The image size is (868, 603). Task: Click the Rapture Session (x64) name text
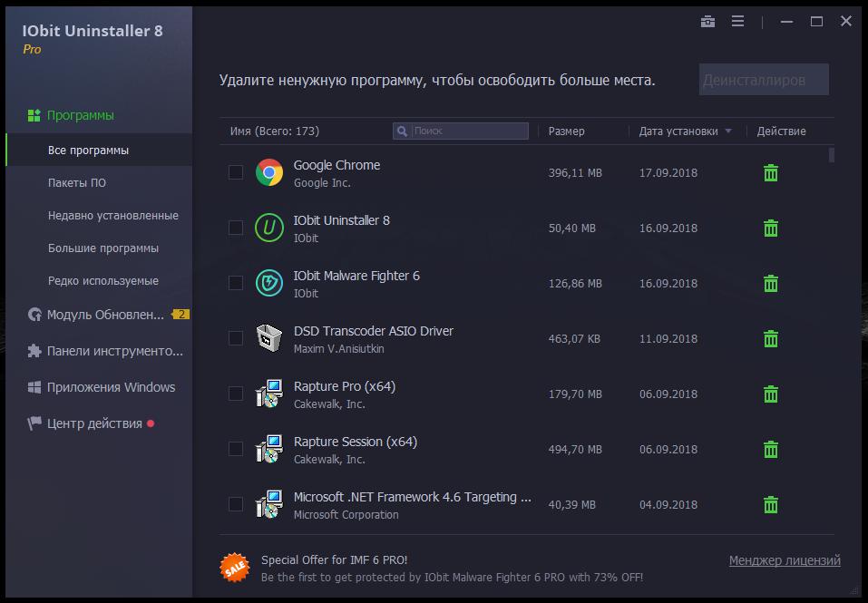tap(356, 442)
